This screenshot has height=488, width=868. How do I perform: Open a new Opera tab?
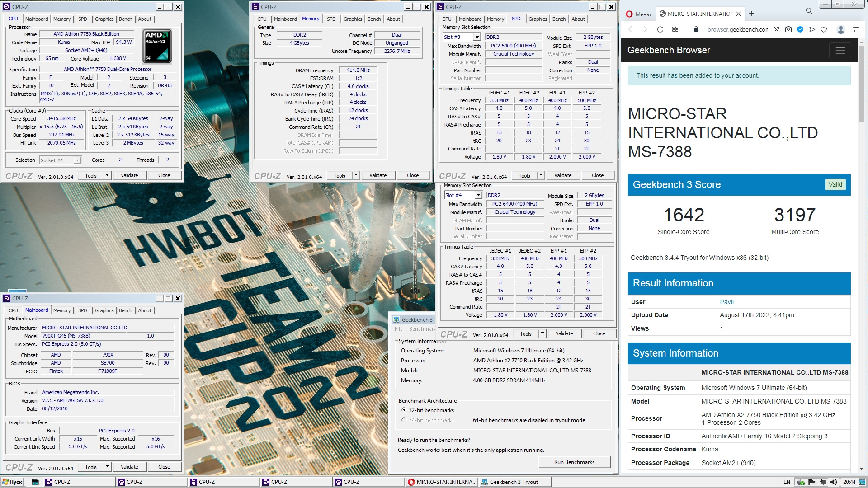tap(751, 14)
